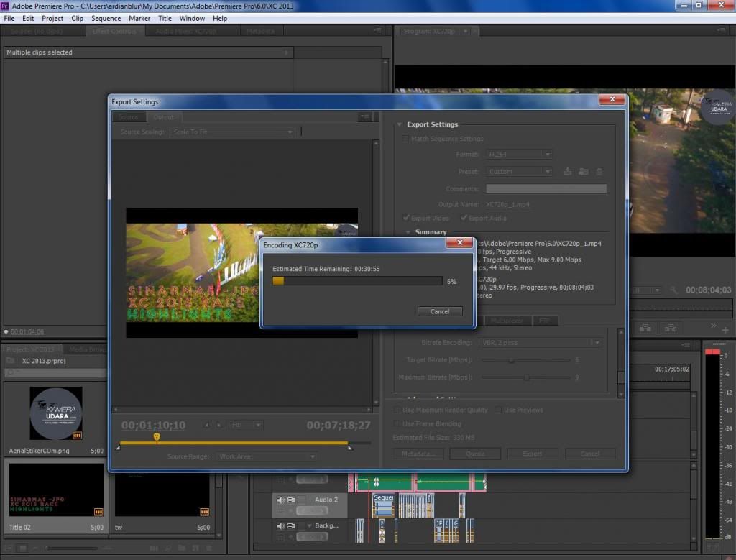This screenshot has width=736, height=560.
Task: Click the Multiplexer tab
Action: [507, 321]
